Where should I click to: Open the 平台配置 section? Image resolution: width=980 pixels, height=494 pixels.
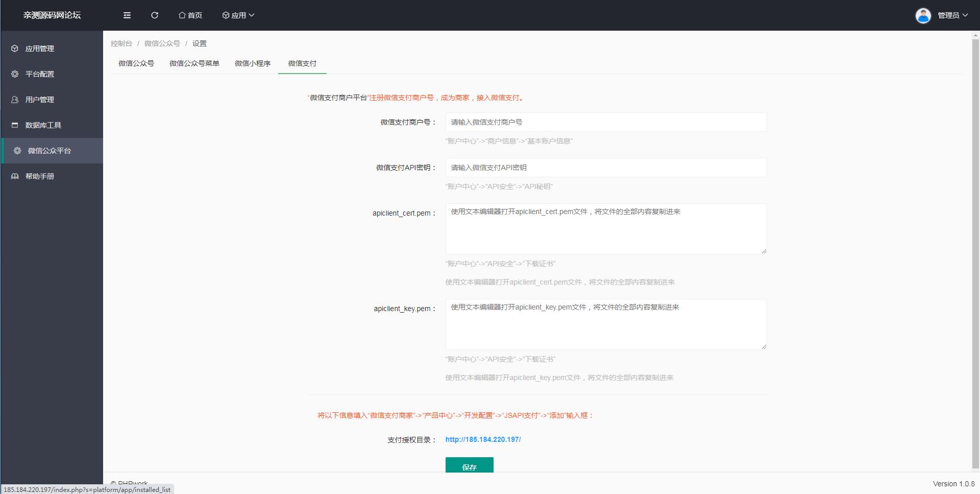(40, 74)
